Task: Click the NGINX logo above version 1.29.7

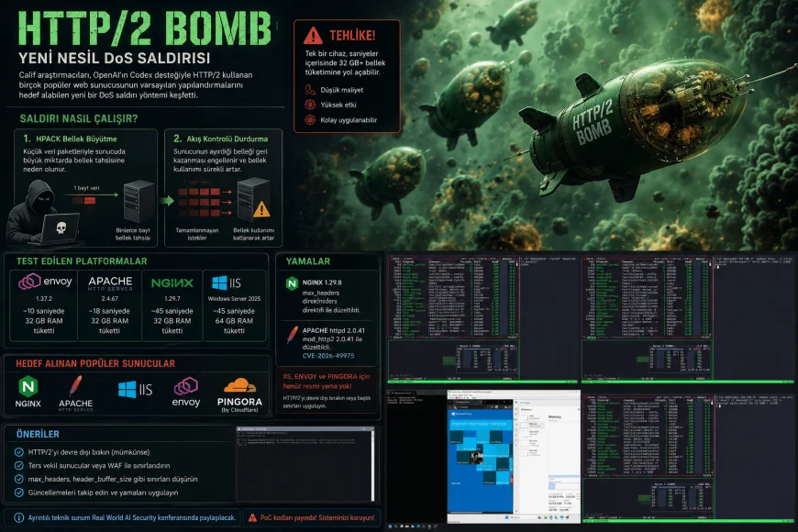Action: [172, 283]
